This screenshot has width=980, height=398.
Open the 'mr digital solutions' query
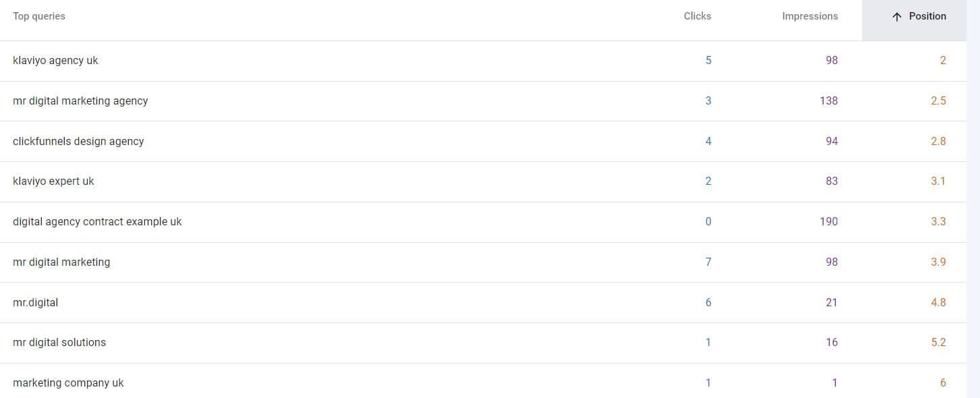point(59,343)
